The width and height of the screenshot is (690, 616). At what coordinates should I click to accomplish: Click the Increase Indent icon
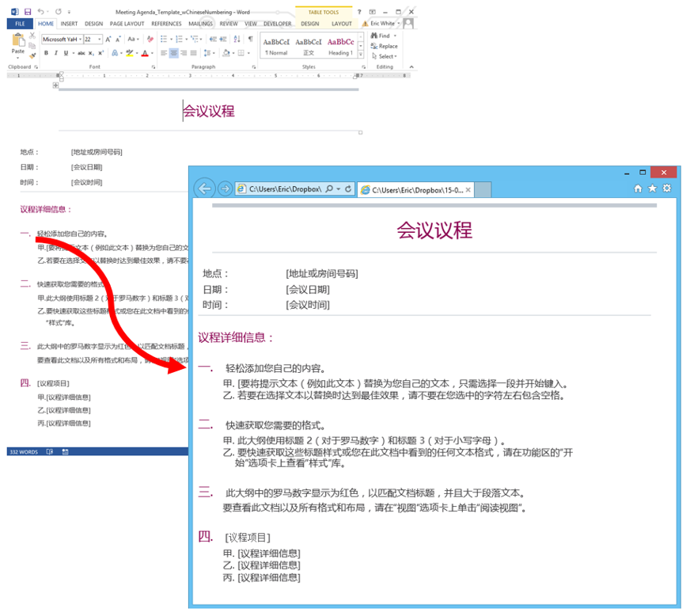point(223,39)
